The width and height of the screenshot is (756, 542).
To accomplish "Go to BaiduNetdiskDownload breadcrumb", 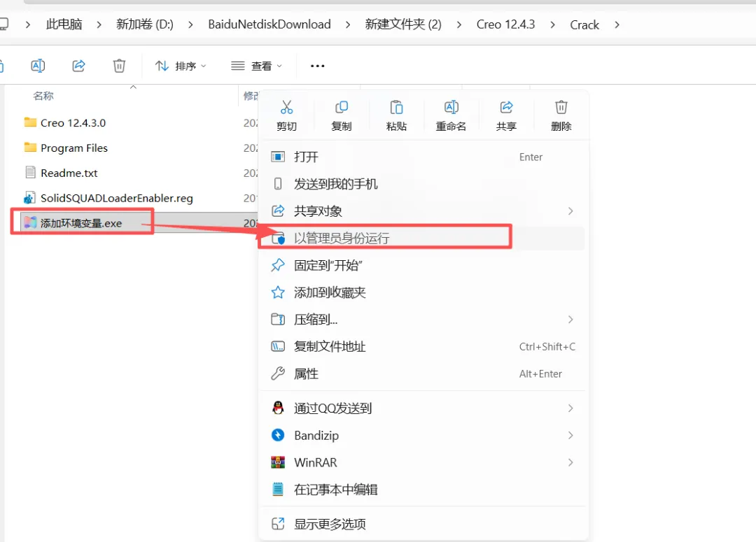I will (x=269, y=24).
